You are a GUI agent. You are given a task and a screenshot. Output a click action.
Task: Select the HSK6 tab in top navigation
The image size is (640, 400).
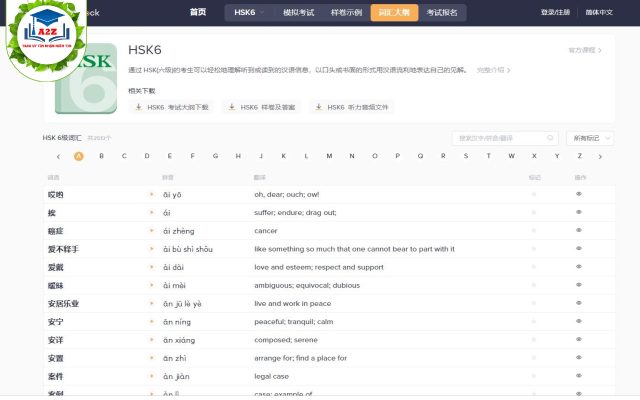[245, 13]
